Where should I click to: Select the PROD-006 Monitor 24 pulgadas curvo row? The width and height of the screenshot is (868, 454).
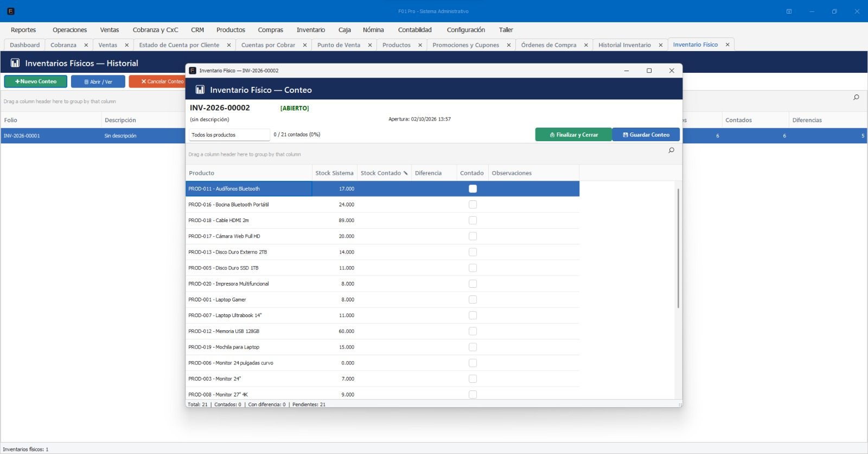[x=382, y=363]
